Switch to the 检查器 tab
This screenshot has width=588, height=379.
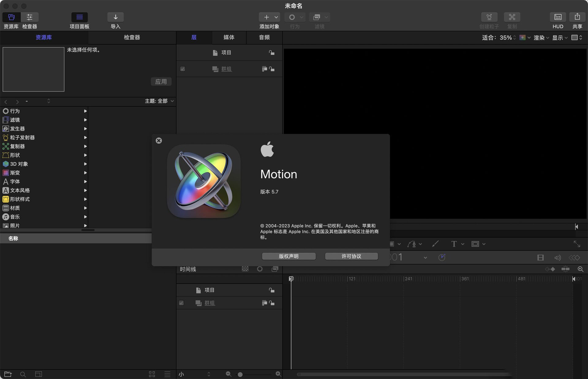click(132, 37)
